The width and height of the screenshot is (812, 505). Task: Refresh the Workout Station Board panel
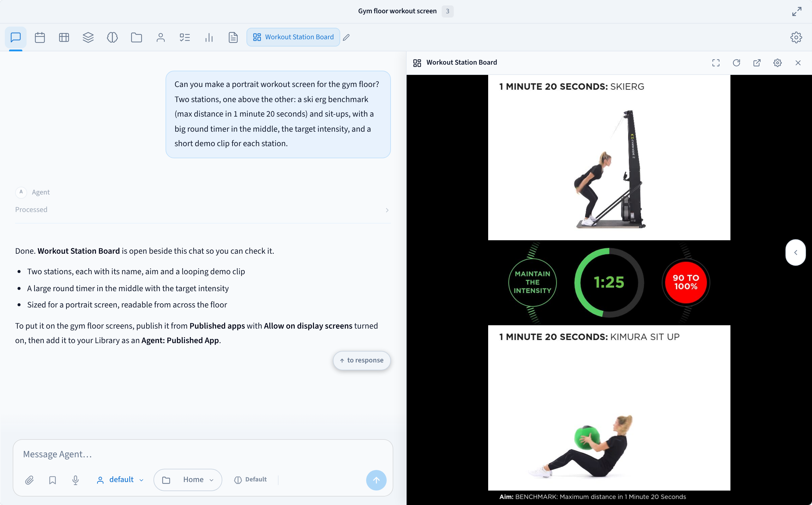click(x=736, y=63)
